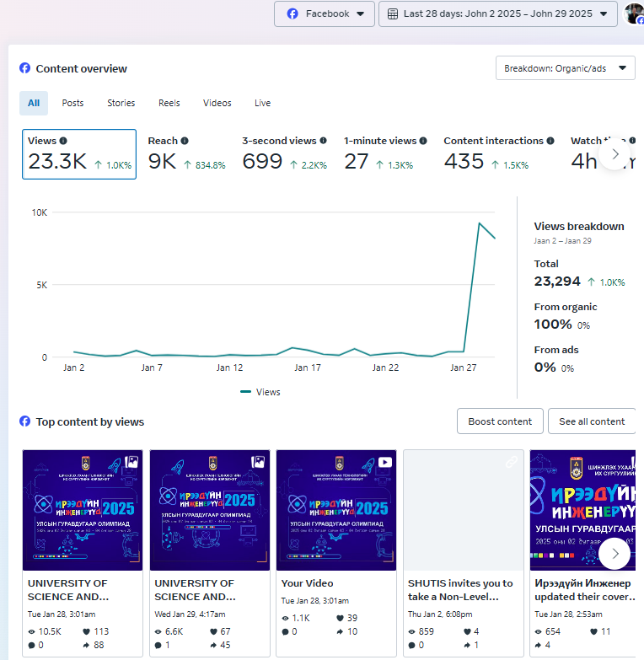Image resolution: width=644 pixels, height=660 pixels.
Task: Click the total views value 23,294
Action: (557, 282)
